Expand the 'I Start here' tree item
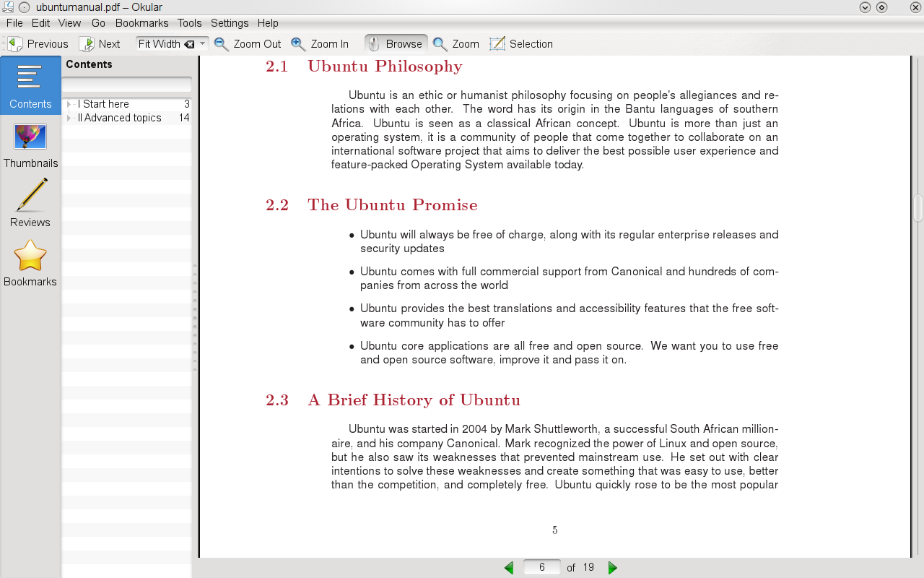The image size is (924, 578). [69, 104]
